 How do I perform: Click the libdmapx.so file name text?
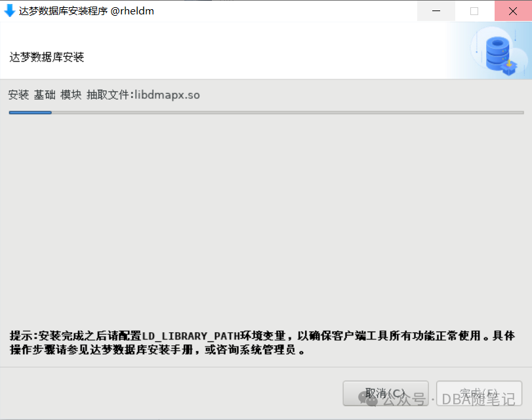coord(167,95)
